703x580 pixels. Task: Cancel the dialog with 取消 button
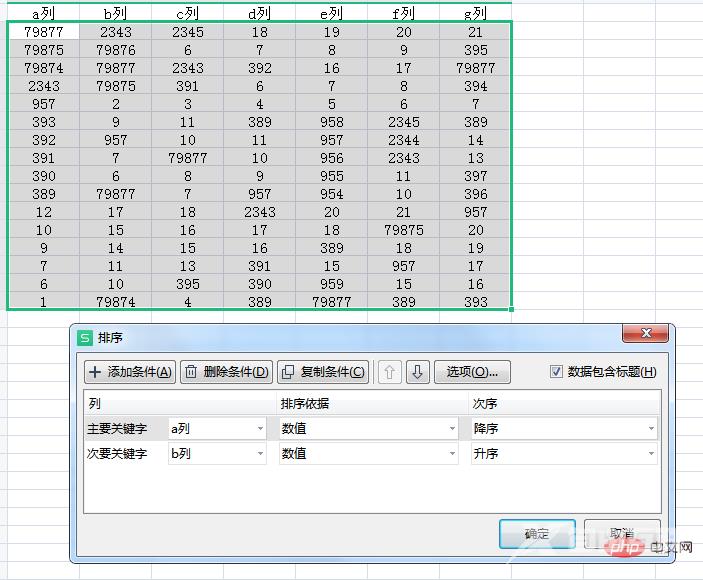[x=621, y=533]
